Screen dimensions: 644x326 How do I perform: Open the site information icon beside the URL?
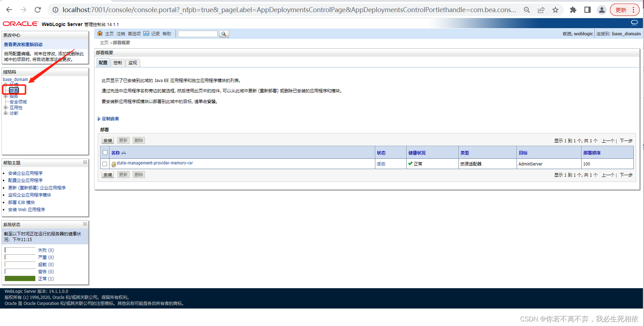tap(55, 10)
